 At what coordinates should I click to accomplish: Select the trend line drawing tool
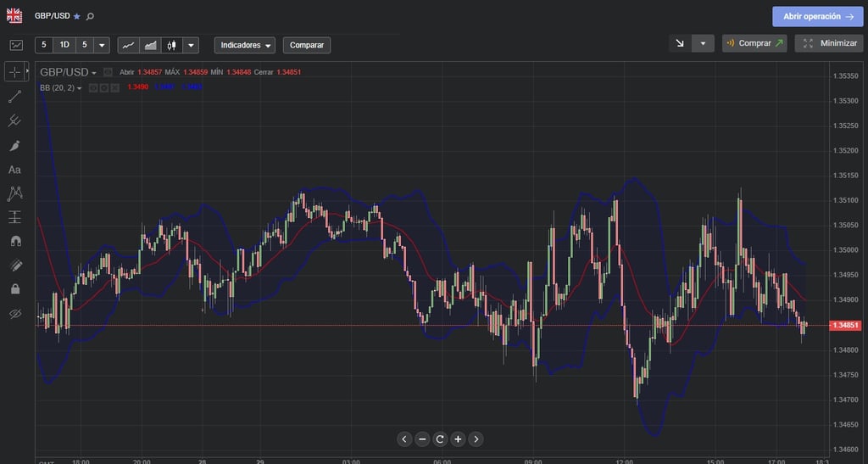(14, 97)
